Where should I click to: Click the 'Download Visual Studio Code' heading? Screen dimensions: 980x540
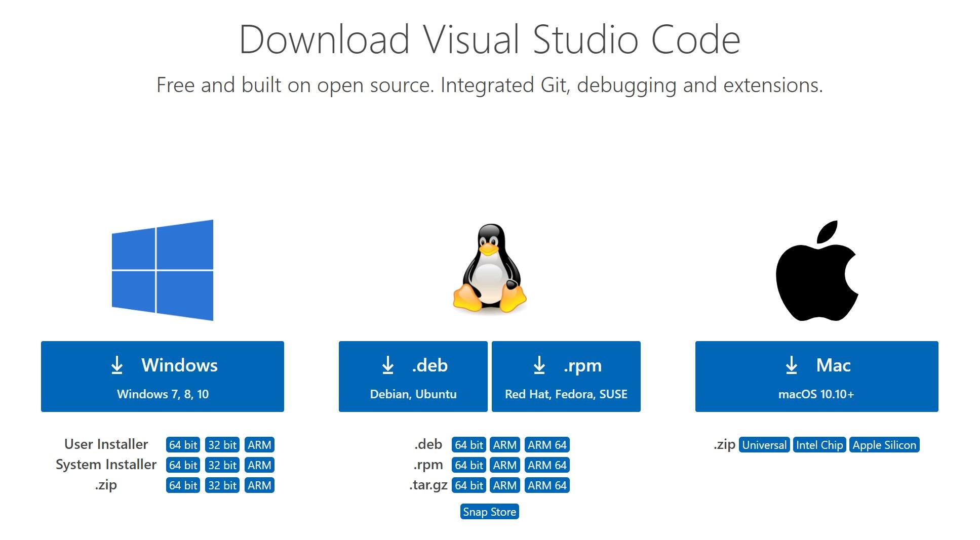(490, 39)
